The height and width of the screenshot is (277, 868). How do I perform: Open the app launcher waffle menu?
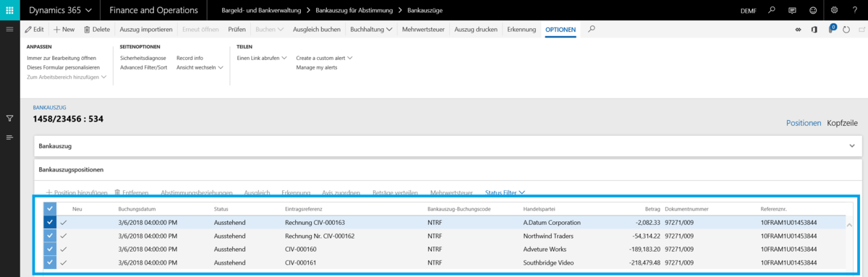[x=9, y=10]
